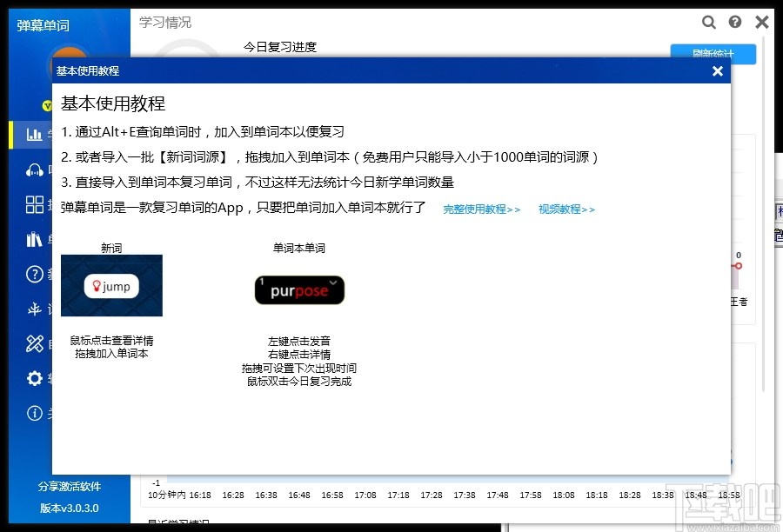Switch to the 学习情况 view
Screen dimensions: 783x532
tap(165, 23)
